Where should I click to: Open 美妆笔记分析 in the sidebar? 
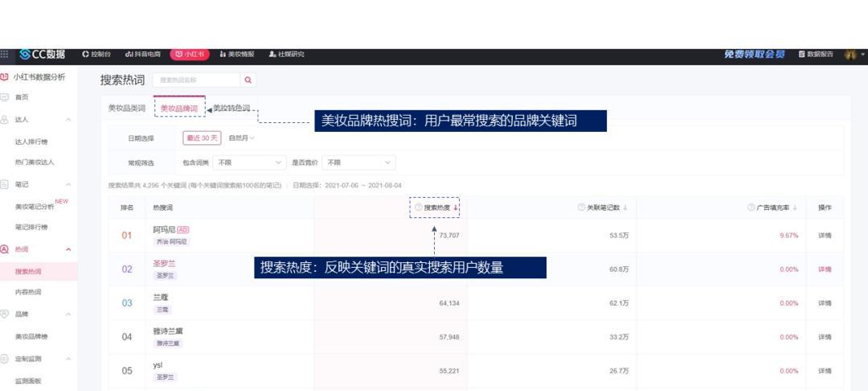tap(35, 207)
